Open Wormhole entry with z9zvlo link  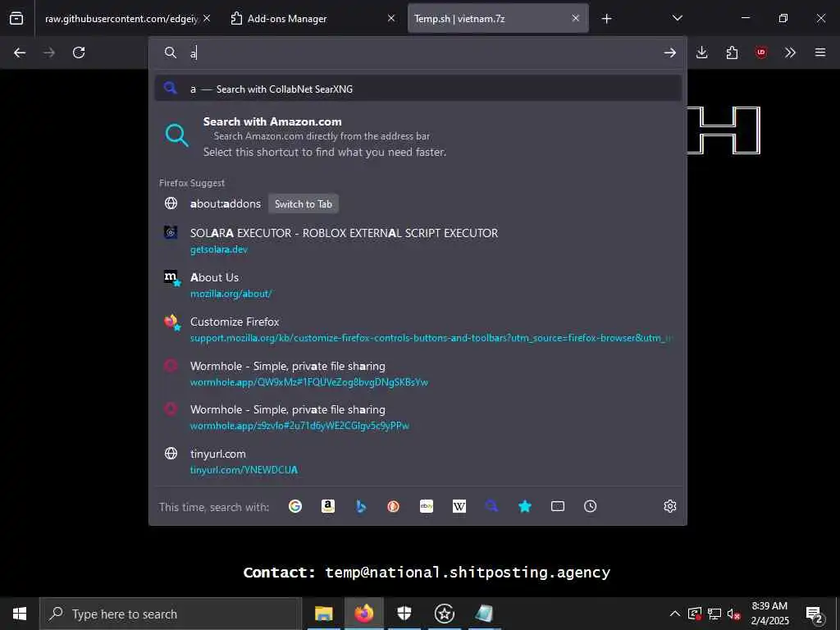[418, 417]
